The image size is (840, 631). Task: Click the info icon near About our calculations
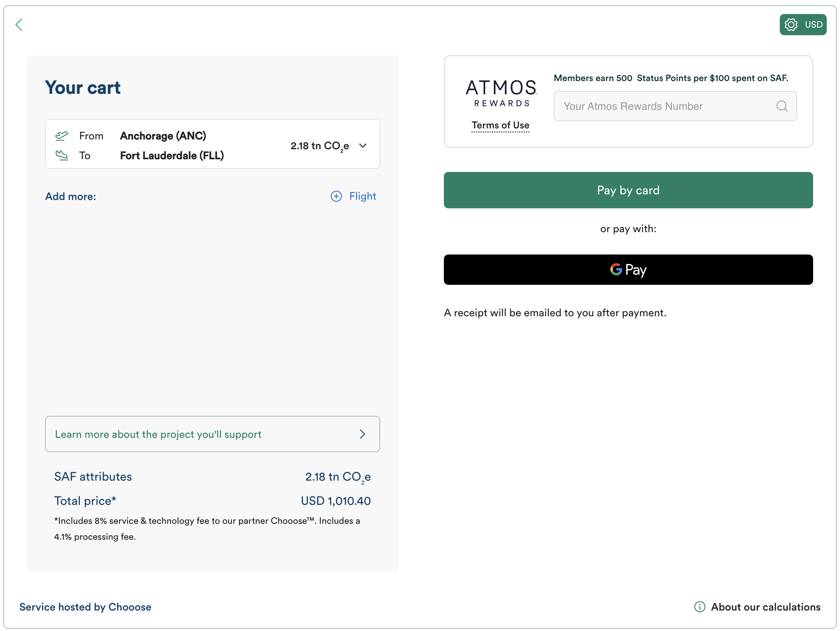tap(699, 607)
